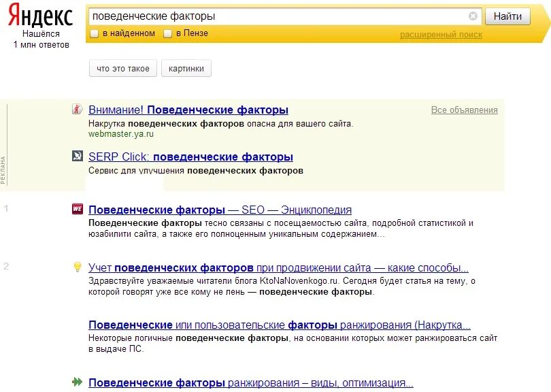Click the Яндекс logo
The image size is (551, 392).
[40, 14]
